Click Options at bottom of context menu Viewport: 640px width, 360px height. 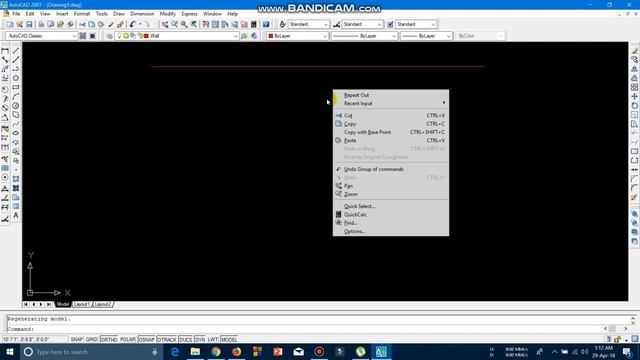coord(391,231)
